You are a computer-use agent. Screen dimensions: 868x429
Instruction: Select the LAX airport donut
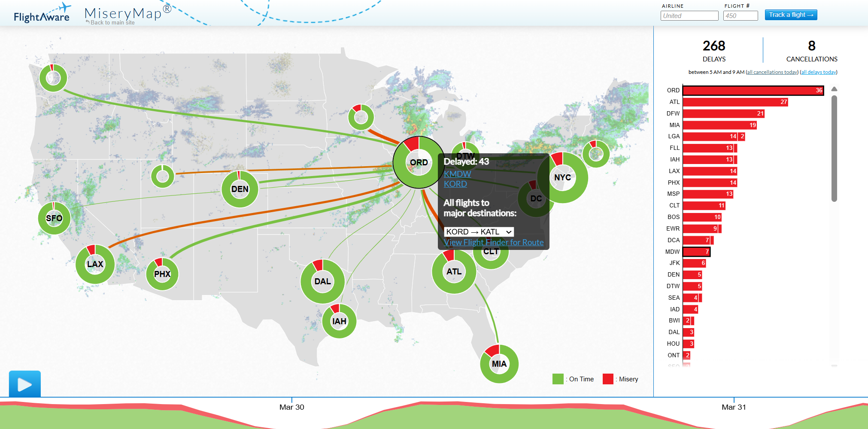(x=95, y=264)
